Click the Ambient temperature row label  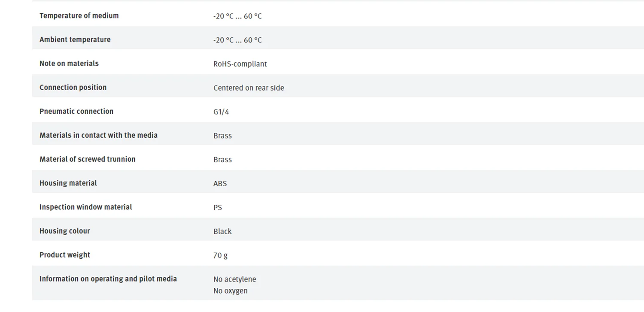pos(75,39)
